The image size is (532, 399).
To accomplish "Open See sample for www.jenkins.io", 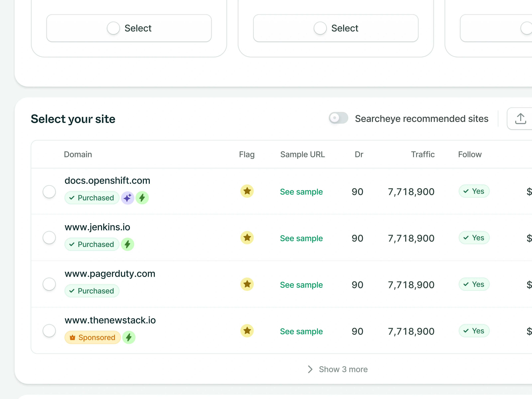I will click(301, 238).
